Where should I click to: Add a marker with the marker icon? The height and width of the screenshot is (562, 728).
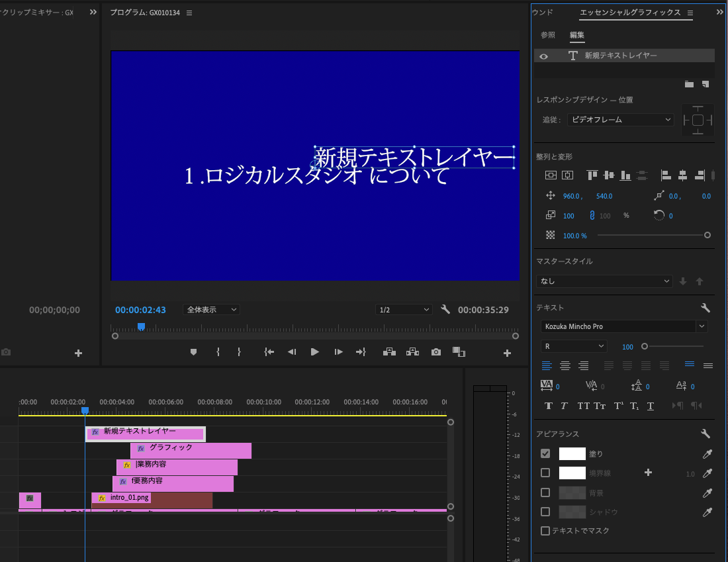(x=193, y=352)
